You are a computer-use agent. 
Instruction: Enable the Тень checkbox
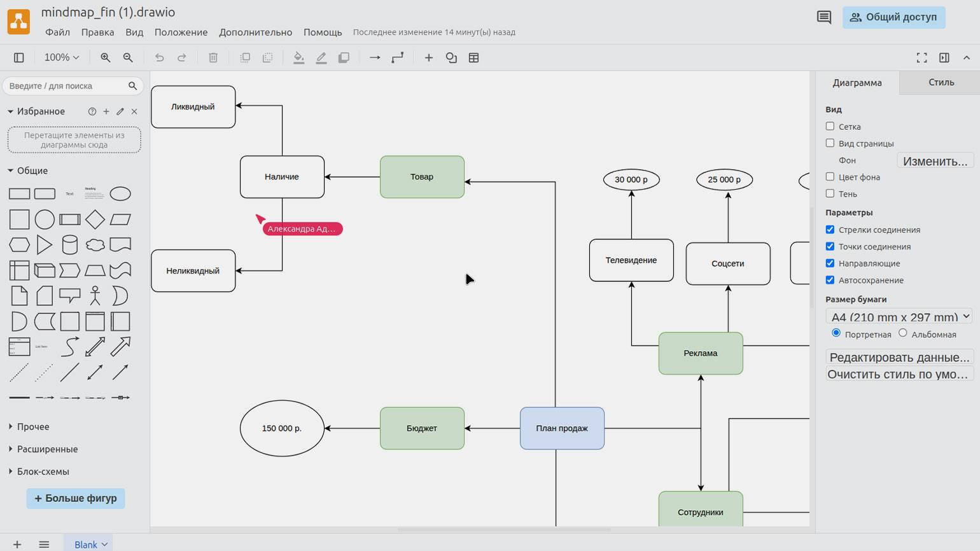pos(830,193)
